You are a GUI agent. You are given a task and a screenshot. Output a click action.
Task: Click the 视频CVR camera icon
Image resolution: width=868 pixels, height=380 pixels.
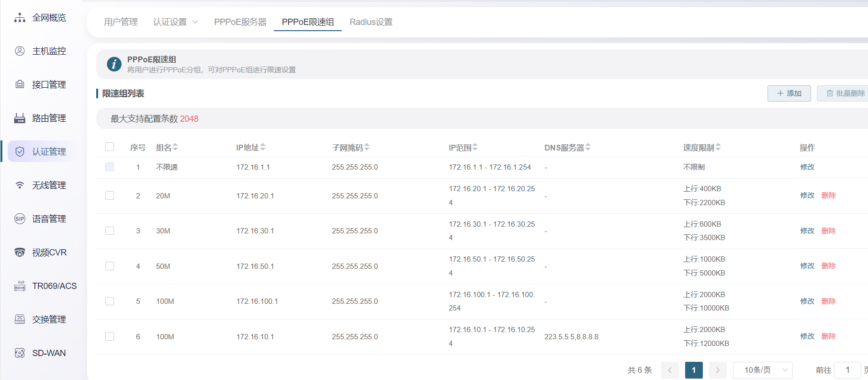click(20, 253)
